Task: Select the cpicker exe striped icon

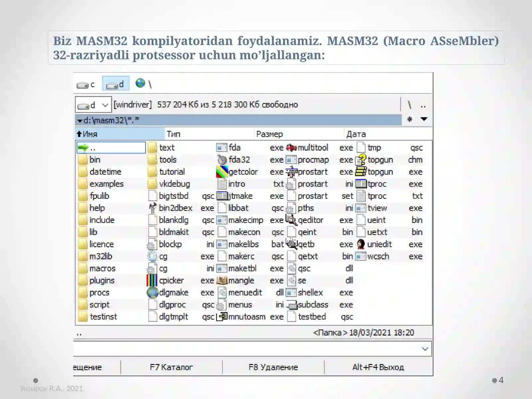Action: pos(152,281)
